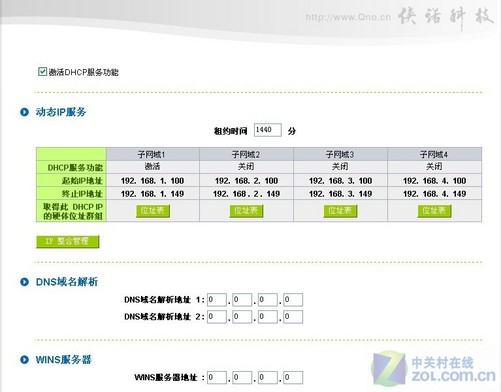501x392 pixels.
Task: Click first octet of WINS服务器地址
Action: click(217, 378)
